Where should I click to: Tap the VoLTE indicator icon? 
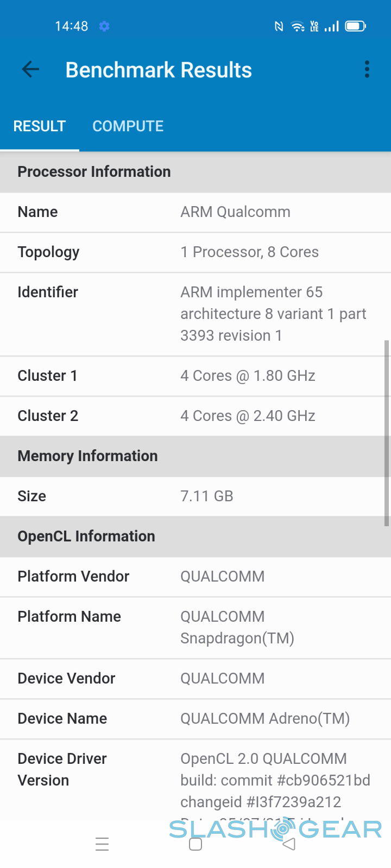click(314, 26)
